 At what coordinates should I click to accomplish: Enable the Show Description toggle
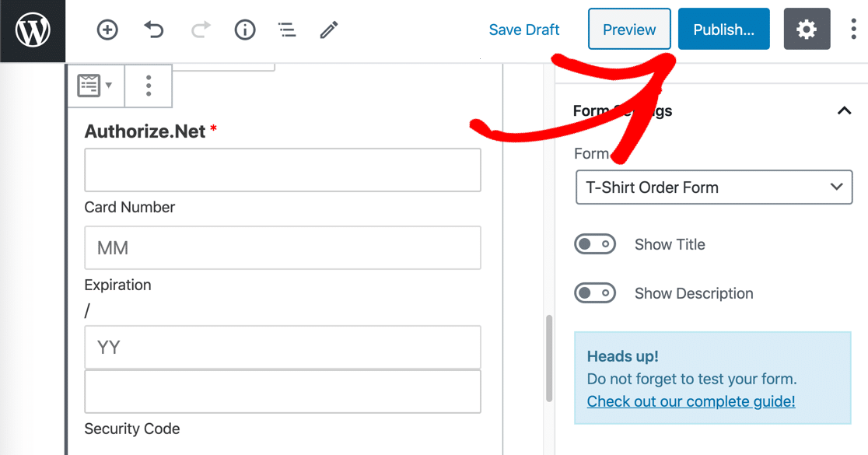[595, 293]
